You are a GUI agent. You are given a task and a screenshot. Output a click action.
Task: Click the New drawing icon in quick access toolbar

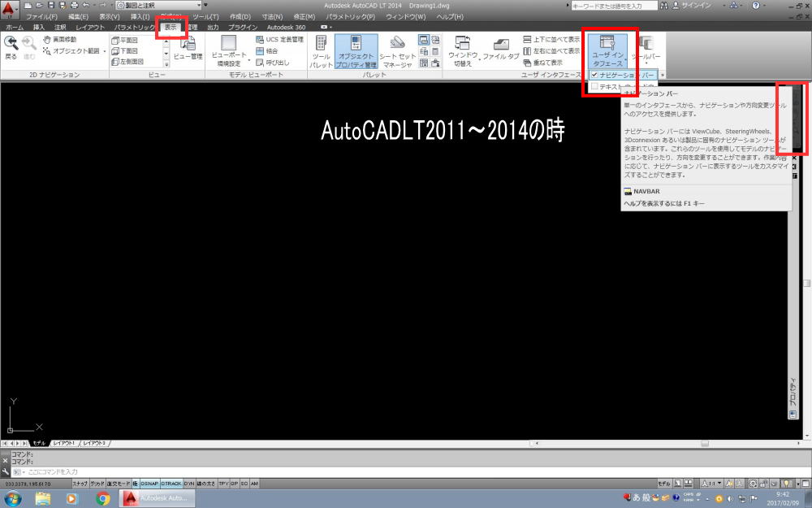tap(28, 5)
